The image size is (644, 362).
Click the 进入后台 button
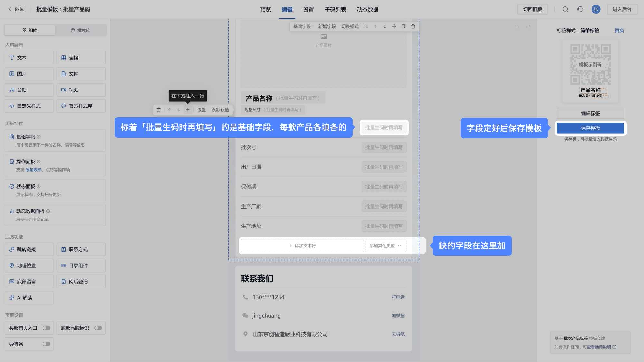tap(622, 9)
